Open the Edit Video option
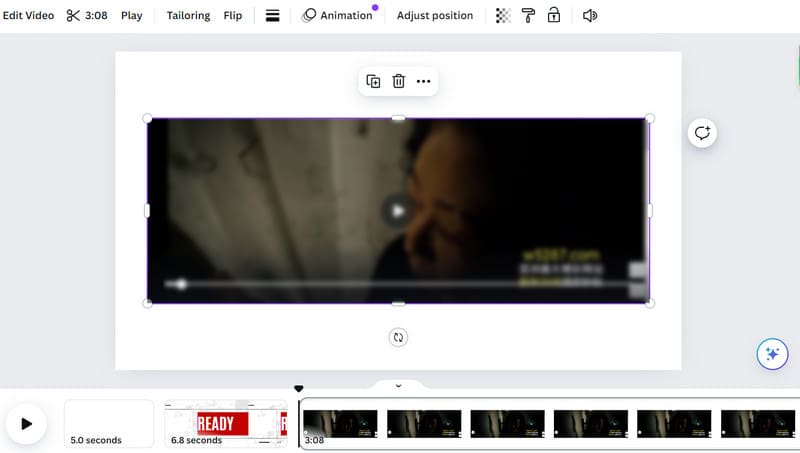The width and height of the screenshot is (800, 453). point(28,15)
